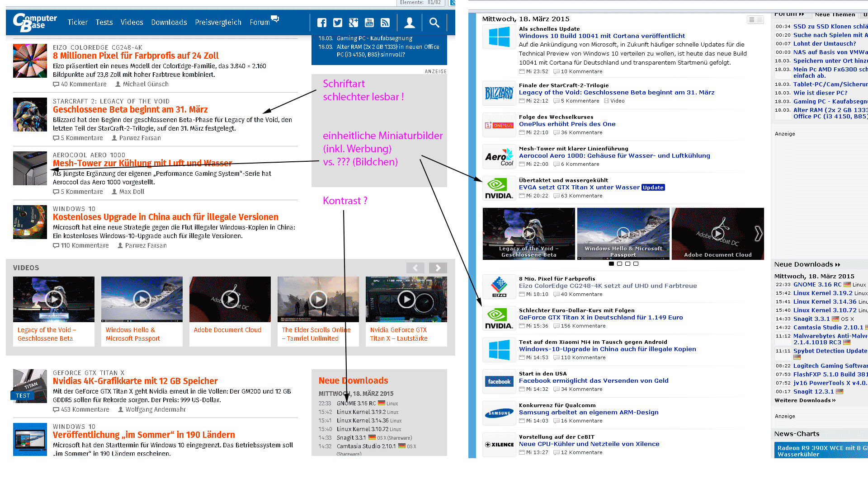This screenshot has height=488, width=868.
Task: Play 'The Elder Scrolls Online' video thumbnail
Action: [318, 299]
